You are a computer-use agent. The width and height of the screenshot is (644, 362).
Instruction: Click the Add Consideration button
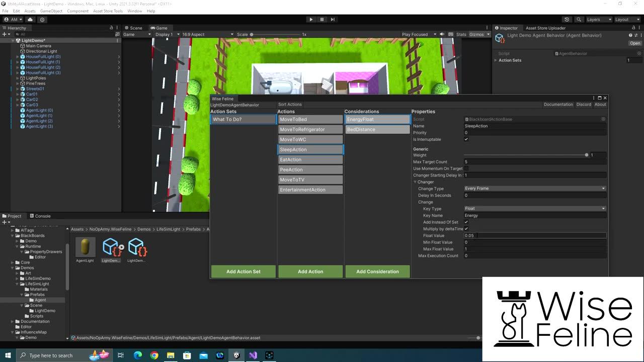[x=377, y=271]
